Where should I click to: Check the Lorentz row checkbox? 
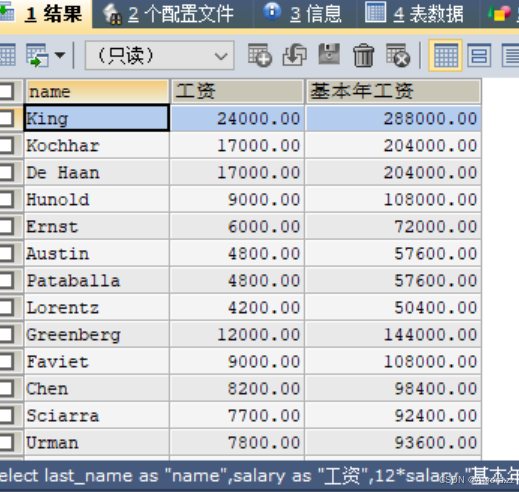coord(7,307)
